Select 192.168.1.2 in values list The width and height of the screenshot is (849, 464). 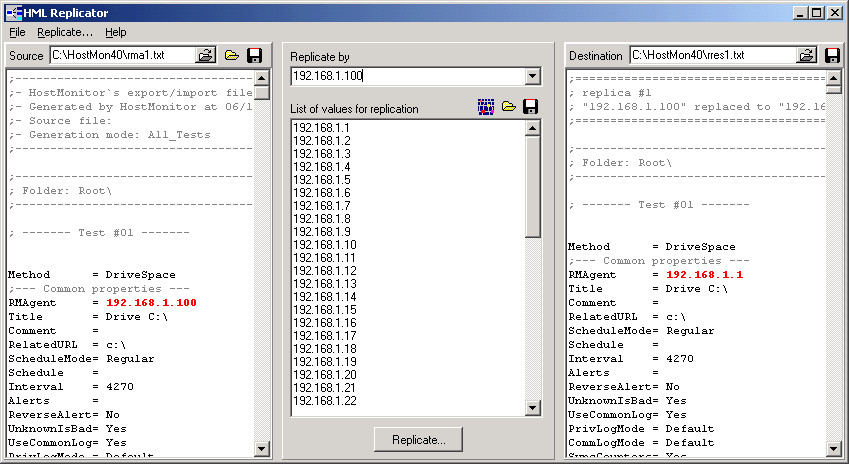tap(322, 141)
